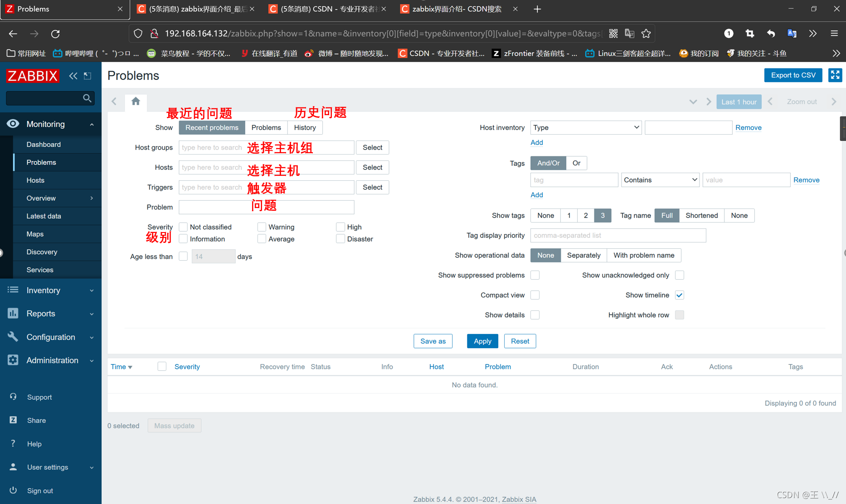Click the site security shield icon

pyautogui.click(x=138, y=34)
